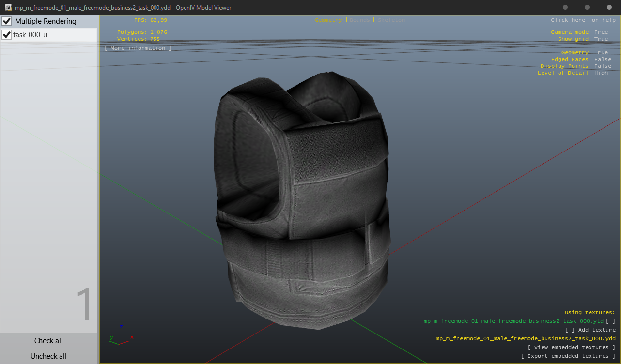Open the business2_task_000.ytd texture link
Screen dimensions: 621x364
click(513, 321)
